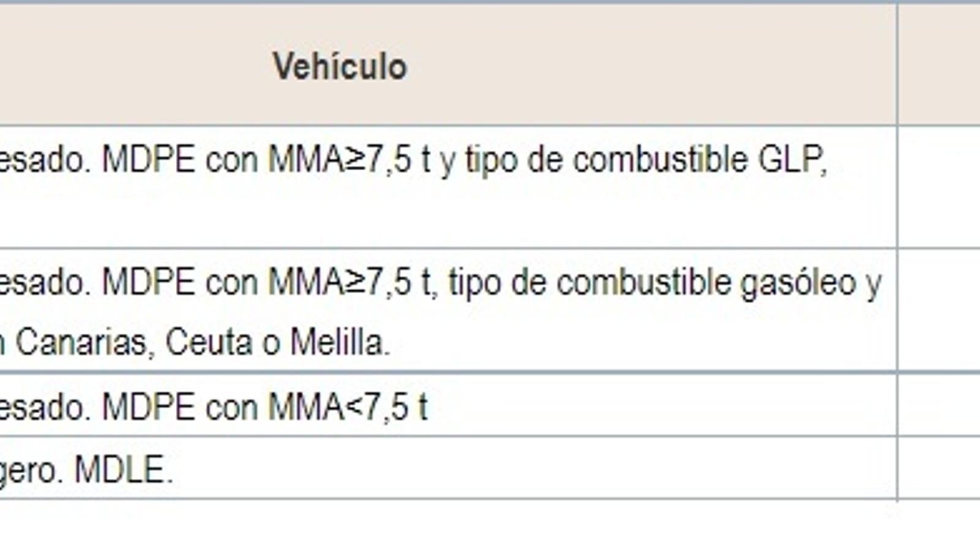Select the word Melilla in the table

pyautogui.click(x=340, y=342)
